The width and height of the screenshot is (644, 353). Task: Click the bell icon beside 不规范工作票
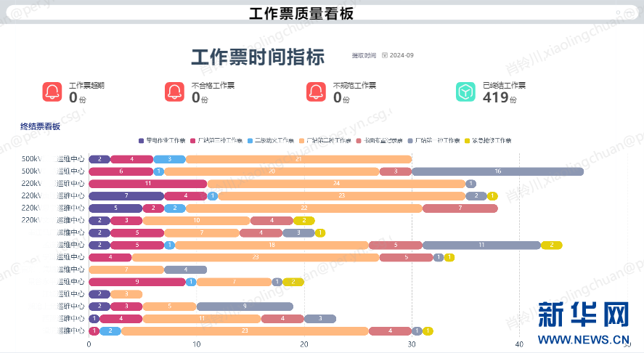(x=316, y=92)
